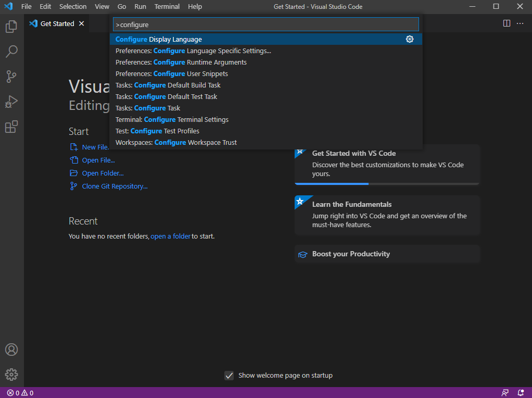Open the Run menu
The image size is (532, 398).
point(140,6)
